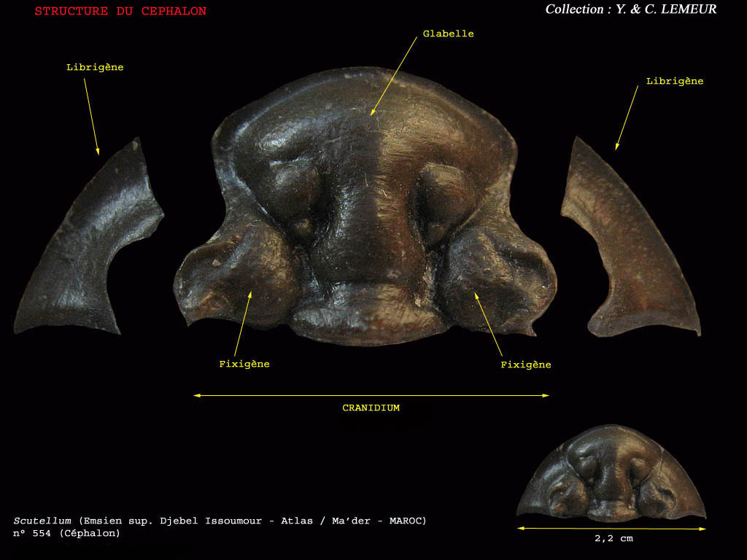Image resolution: width=747 pixels, height=560 pixels.
Task: Click the horizontal arrow above "CRANIDIUM"
Action: point(371,396)
